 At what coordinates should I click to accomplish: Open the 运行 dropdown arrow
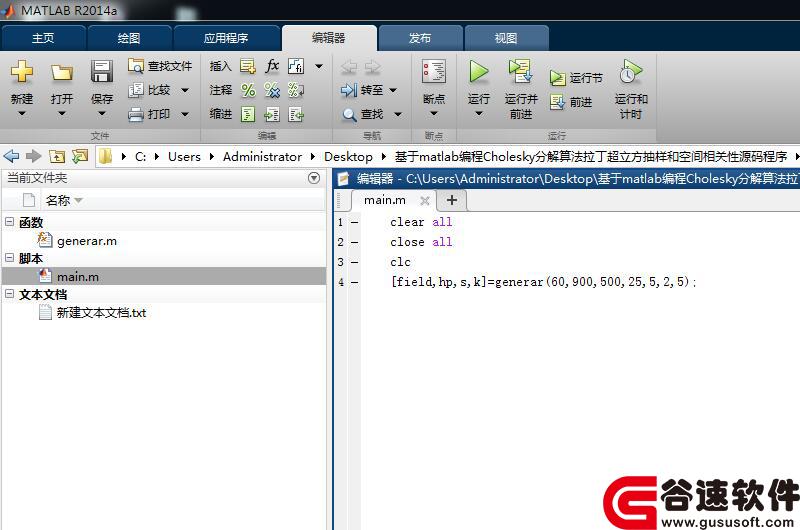click(479, 113)
